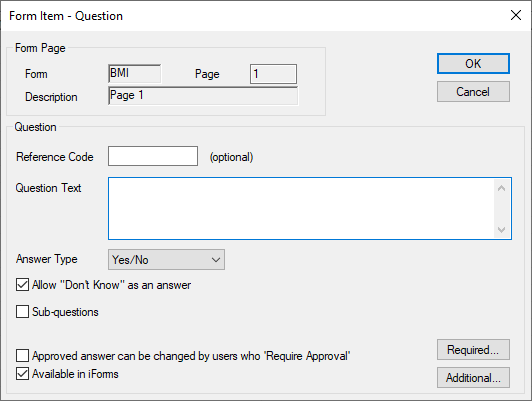Click the OK button
The width and height of the screenshot is (532, 401).
click(x=473, y=63)
